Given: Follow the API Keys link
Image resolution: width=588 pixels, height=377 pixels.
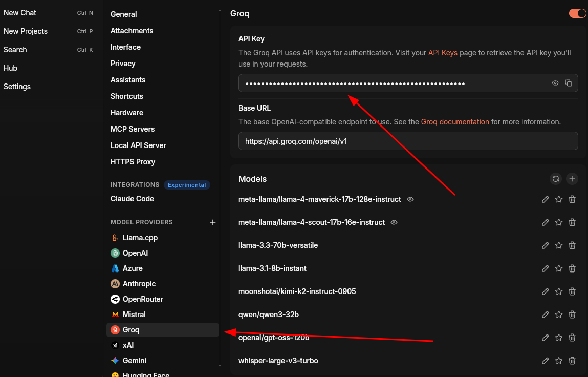Looking at the screenshot, I should click(x=443, y=53).
